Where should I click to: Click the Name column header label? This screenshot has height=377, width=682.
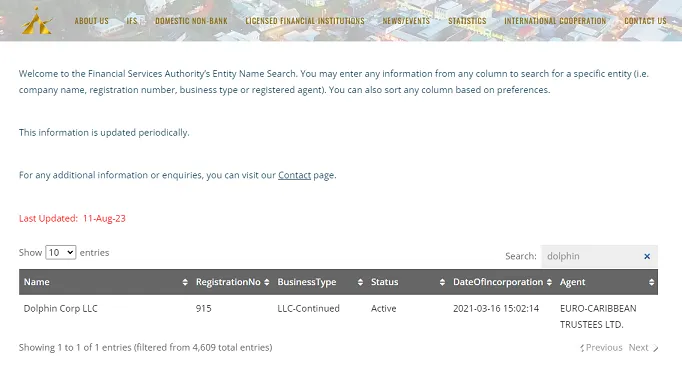tap(37, 282)
